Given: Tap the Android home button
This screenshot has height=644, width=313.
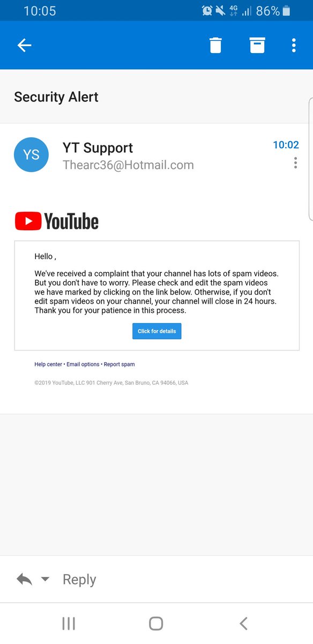Looking at the screenshot, I should coord(156,623).
